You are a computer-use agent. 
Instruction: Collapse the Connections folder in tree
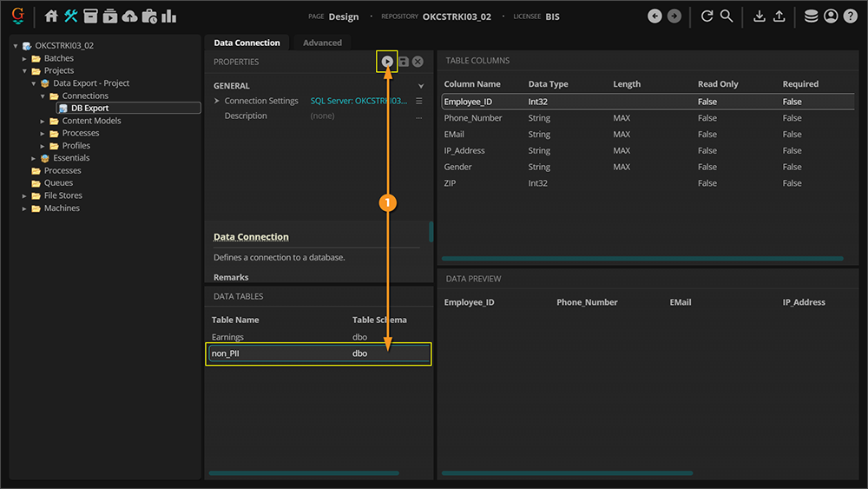(x=43, y=96)
